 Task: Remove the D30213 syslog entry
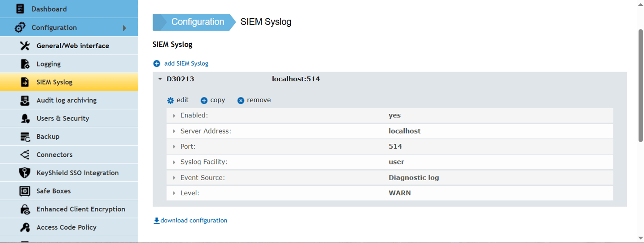[x=254, y=100]
